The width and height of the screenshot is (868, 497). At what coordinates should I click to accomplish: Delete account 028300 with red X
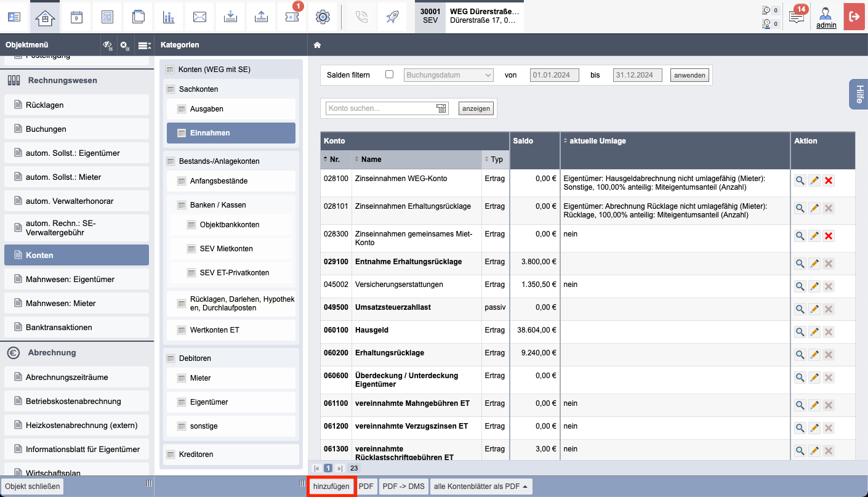click(829, 236)
